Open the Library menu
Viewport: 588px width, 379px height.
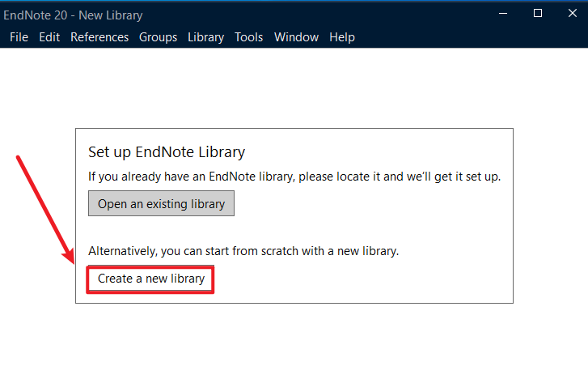206,37
